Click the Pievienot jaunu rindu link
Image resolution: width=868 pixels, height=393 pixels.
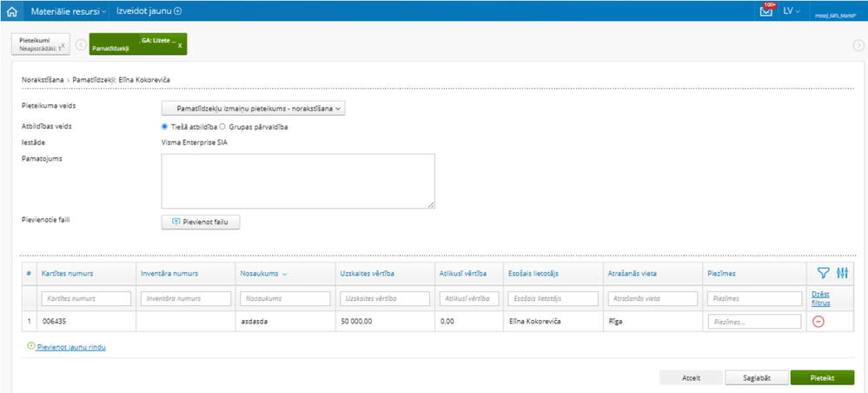(71, 347)
